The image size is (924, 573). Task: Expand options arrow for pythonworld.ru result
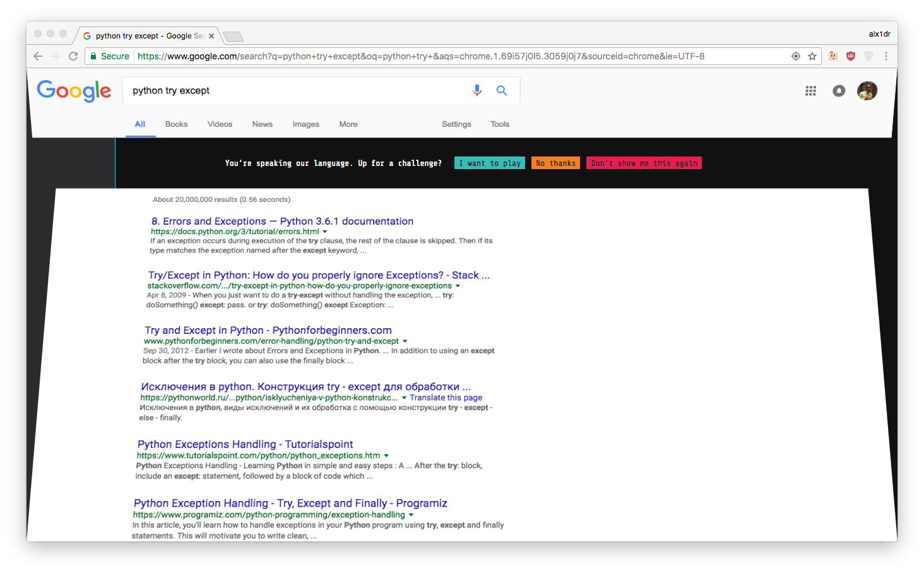(404, 398)
